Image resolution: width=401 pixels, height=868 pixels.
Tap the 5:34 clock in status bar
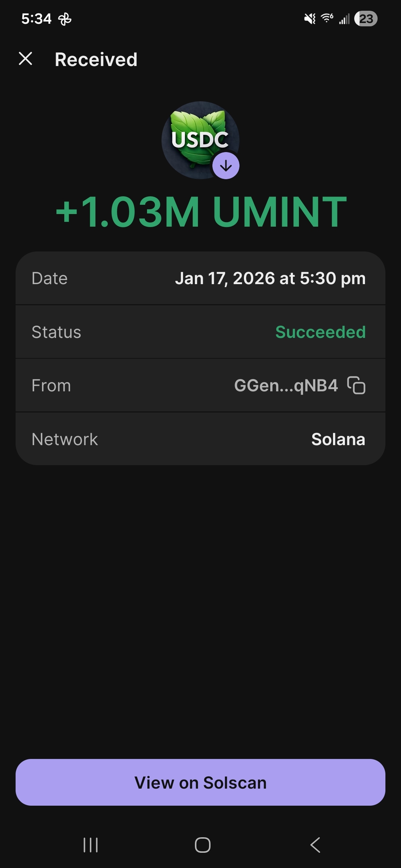[x=36, y=19]
